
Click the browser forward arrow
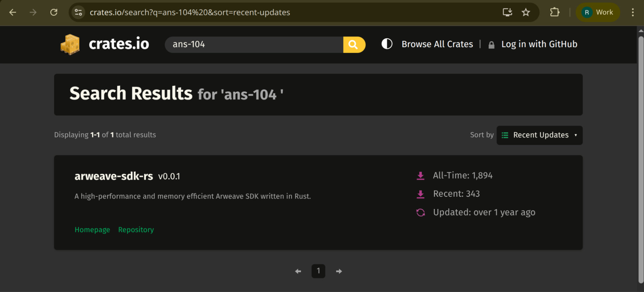click(33, 12)
